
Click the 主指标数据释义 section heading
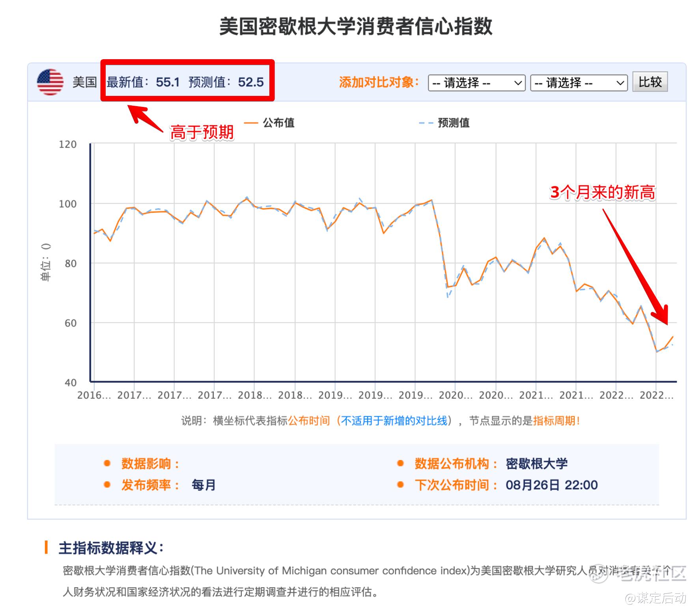click(x=111, y=548)
